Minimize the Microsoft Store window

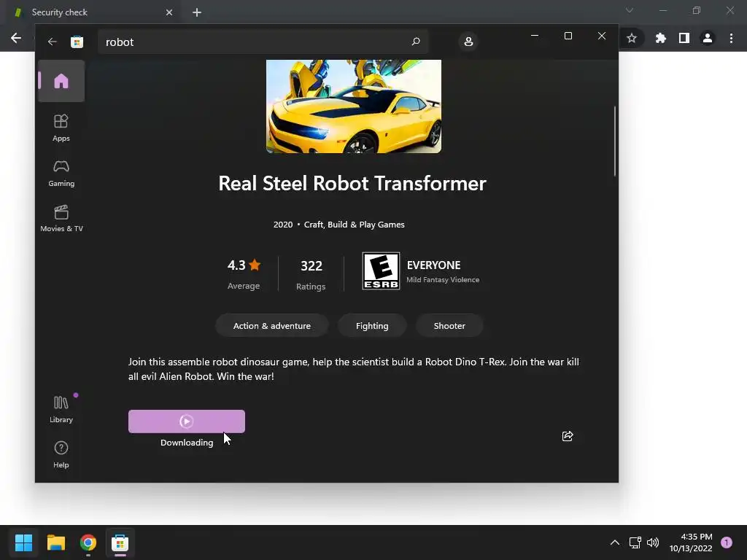pyautogui.click(x=535, y=36)
